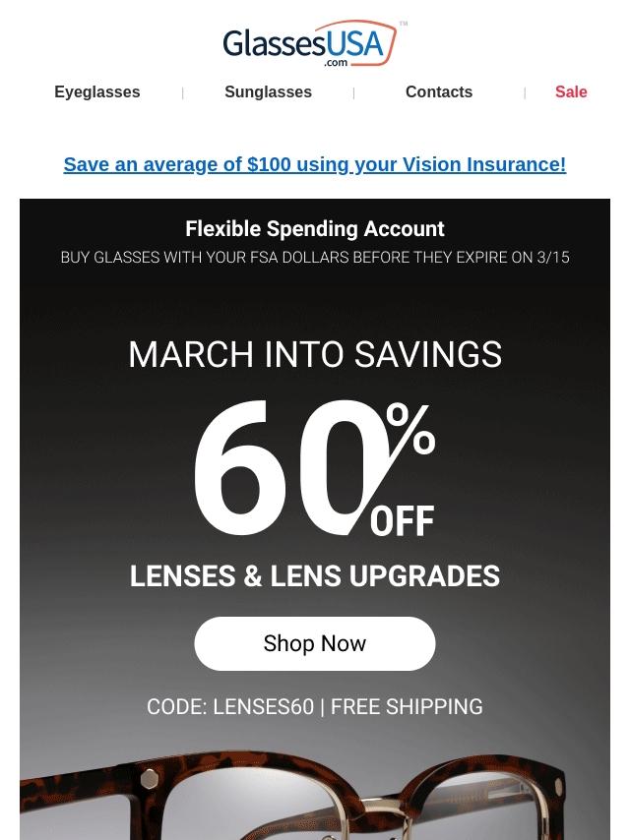Click the gold rivet on left frame hinge

tap(149, 780)
